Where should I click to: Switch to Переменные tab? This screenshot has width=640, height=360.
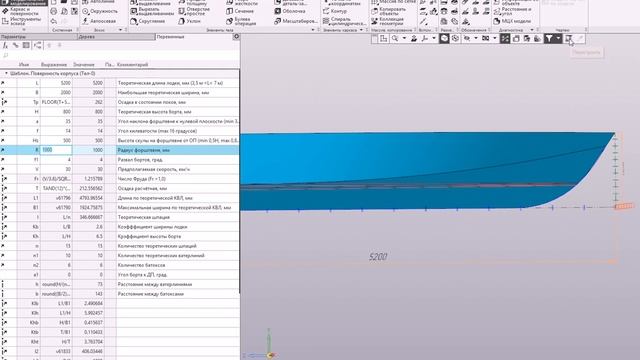(x=194, y=37)
